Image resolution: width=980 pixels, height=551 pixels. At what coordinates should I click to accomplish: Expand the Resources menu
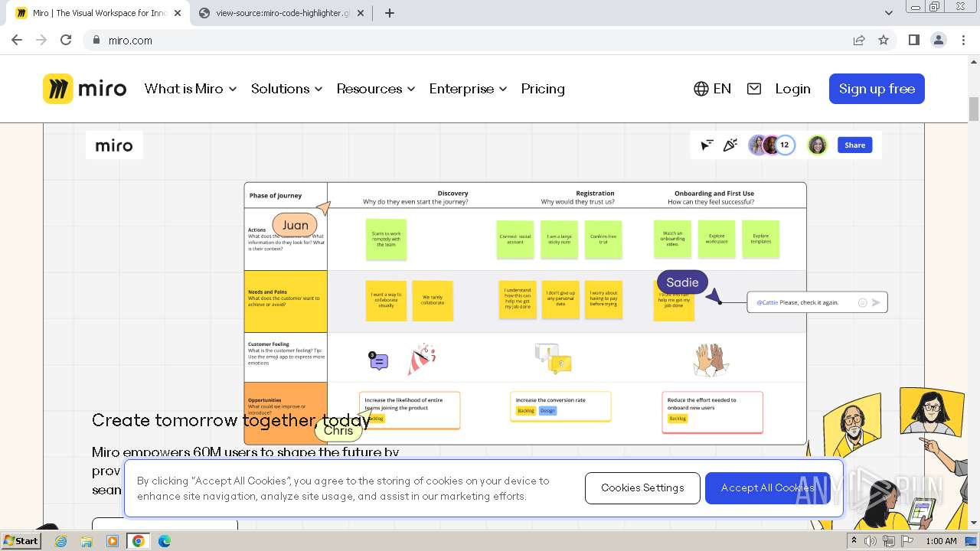click(376, 89)
